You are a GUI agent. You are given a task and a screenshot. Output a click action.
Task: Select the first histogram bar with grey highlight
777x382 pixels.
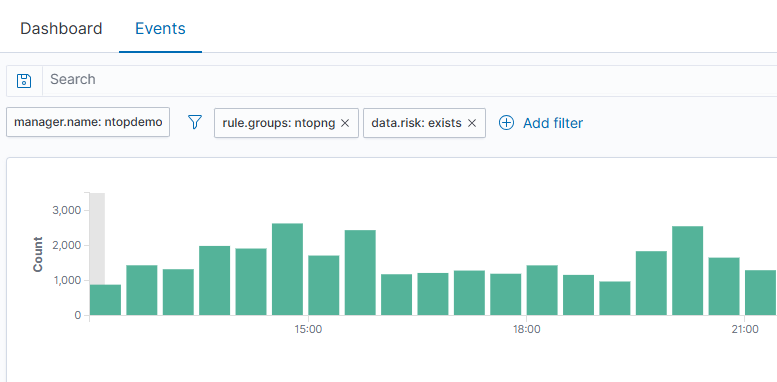pyautogui.click(x=105, y=300)
